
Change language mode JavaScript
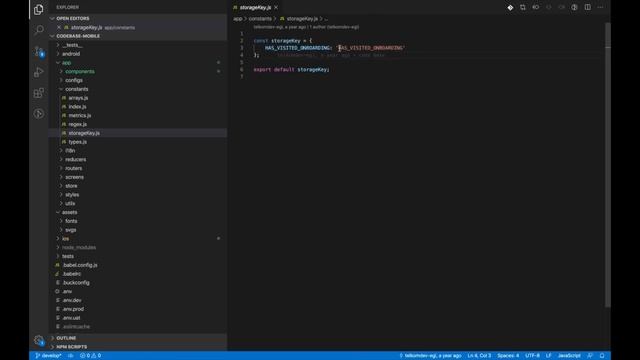click(569, 356)
